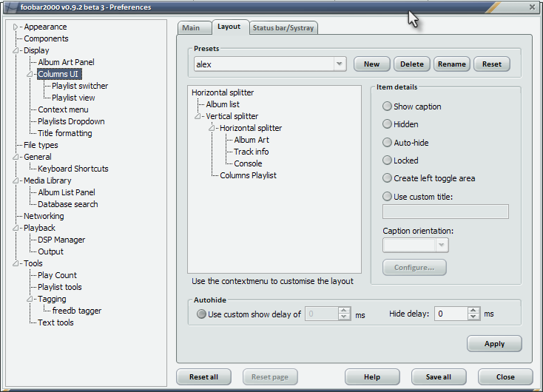Click the Close button
Viewport: 543px width, 392px height.
pos(505,376)
